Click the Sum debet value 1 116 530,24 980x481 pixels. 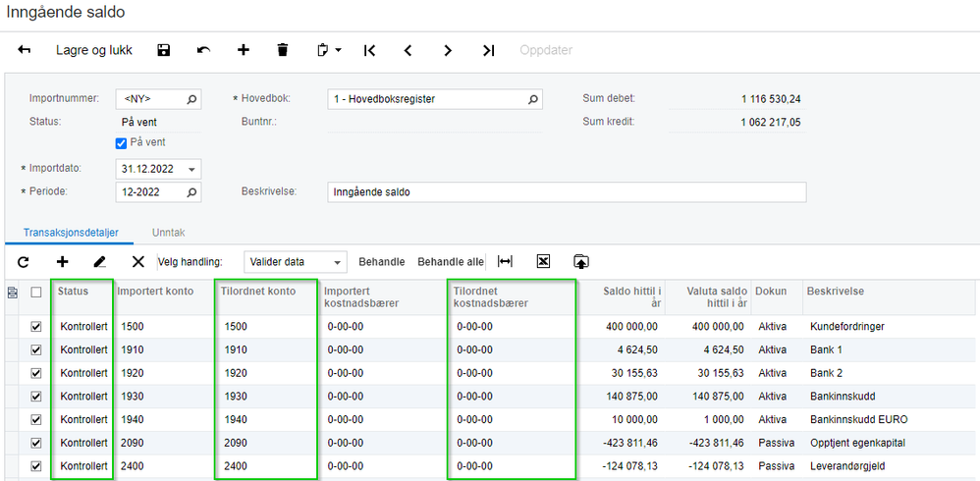click(769, 99)
